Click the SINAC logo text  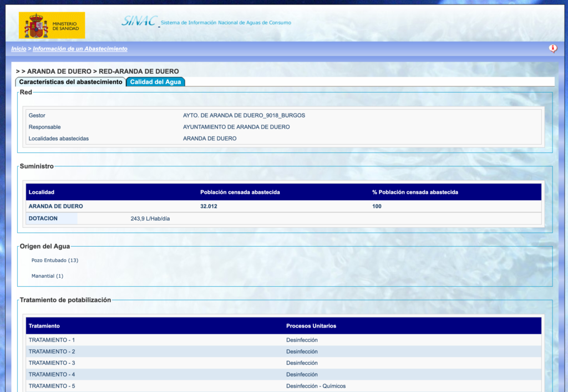click(x=139, y=21)
